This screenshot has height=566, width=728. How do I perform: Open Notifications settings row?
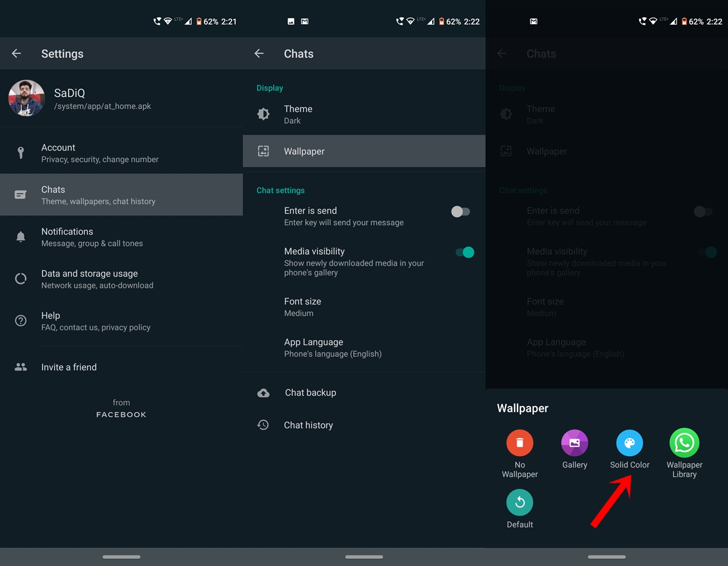coord(121,237)
